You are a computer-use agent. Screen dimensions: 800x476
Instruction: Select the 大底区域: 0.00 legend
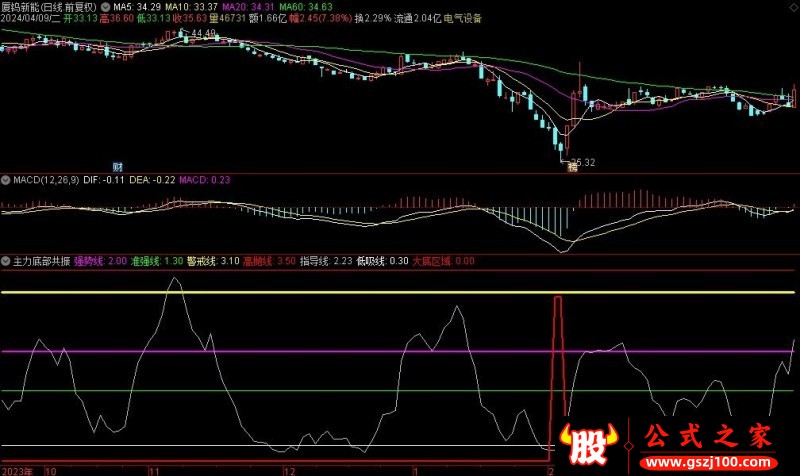coord(443,261)
